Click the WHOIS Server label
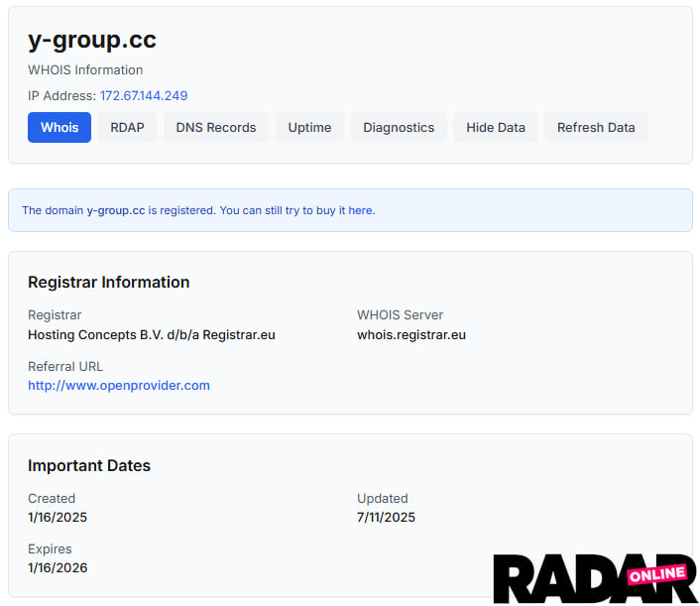Screen dimensions: 700x606 pos(400,315)
